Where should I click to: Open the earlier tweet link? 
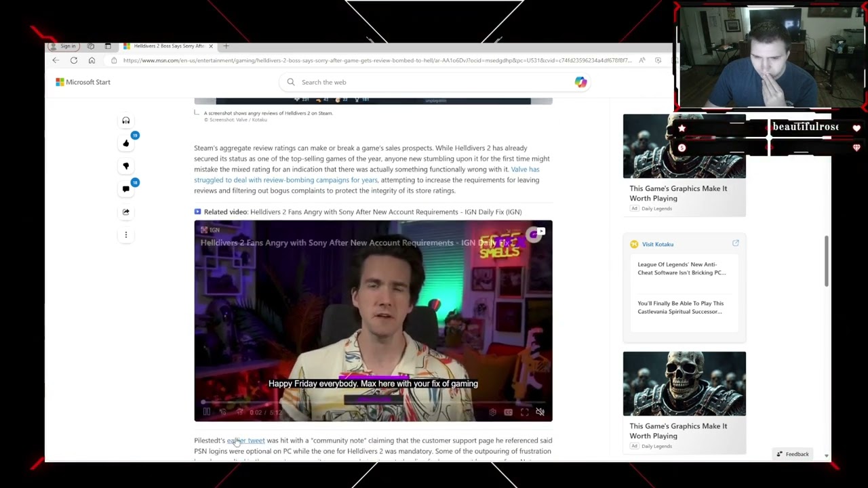click(x=246, y=441)
